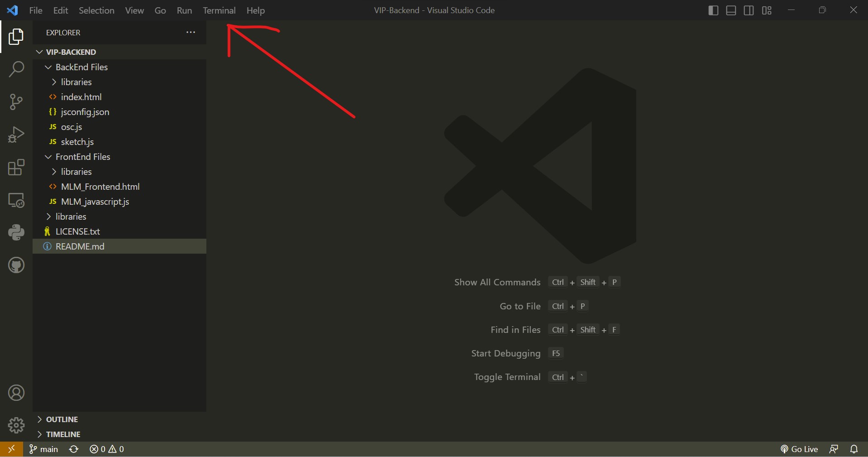Screen dimensions: 868x457
Task: Collapse the VIP-BACKEND root folder
Action: click(x=119, y=52)
